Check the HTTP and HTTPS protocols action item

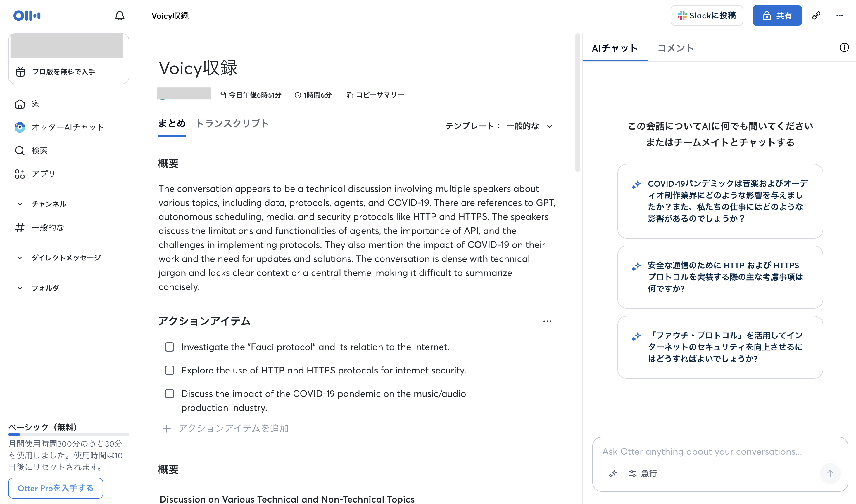tap(169, 370)
